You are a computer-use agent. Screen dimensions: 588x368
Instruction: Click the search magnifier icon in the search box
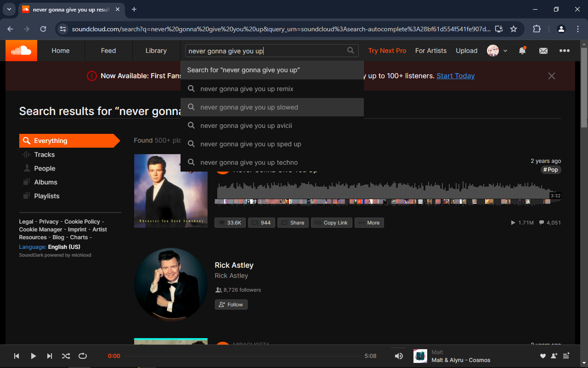351,51
